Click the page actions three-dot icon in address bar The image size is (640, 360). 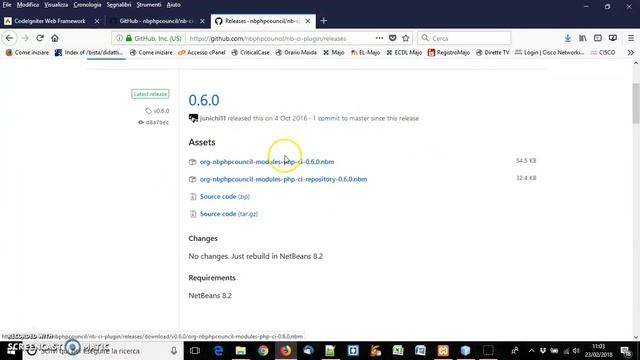(379, 38)
